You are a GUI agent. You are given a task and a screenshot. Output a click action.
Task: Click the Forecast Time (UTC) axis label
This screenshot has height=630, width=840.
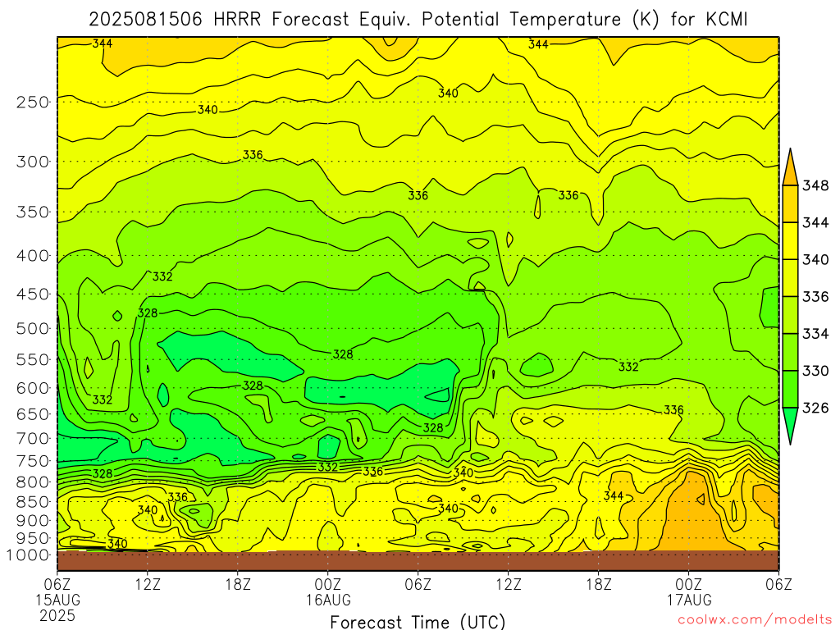tap(418, 622)
